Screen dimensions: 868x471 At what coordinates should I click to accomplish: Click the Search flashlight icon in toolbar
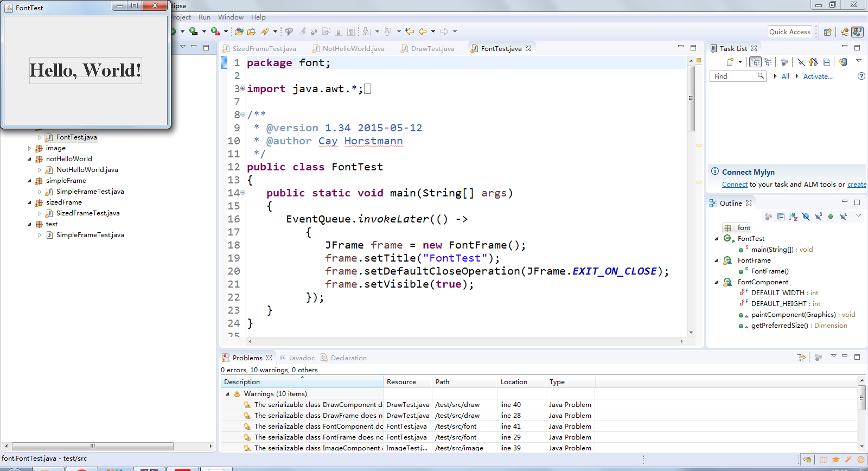point(265,31)
